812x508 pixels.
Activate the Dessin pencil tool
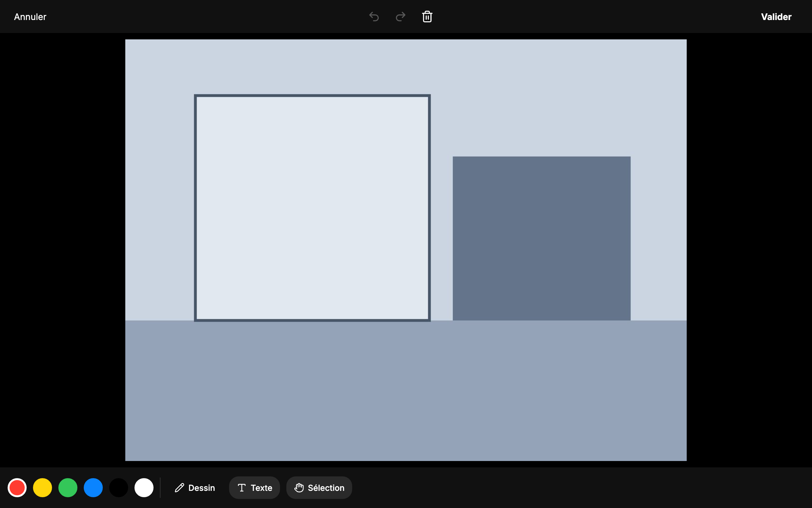coord(195,487)
